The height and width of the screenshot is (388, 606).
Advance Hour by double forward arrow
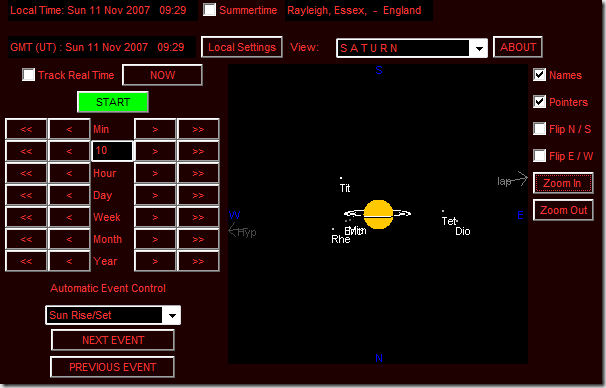click(x=198, y=173)
